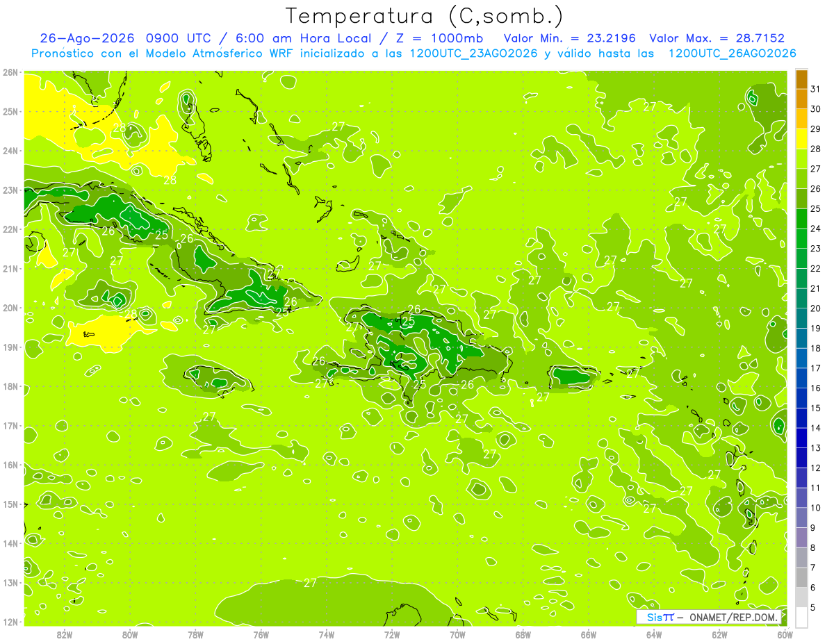Click the '74W' longitude axis label
Viewport: 834px width, 644px height.
(x=327, y=634)
